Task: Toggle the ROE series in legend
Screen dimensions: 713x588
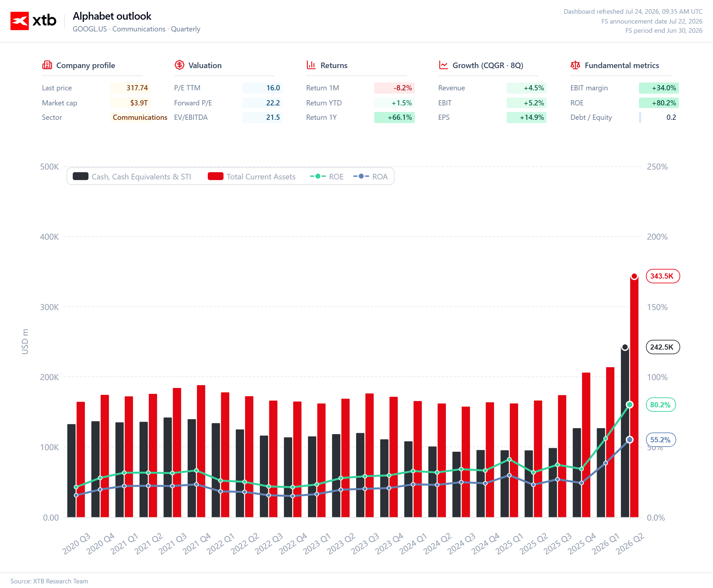Action: 326,176
